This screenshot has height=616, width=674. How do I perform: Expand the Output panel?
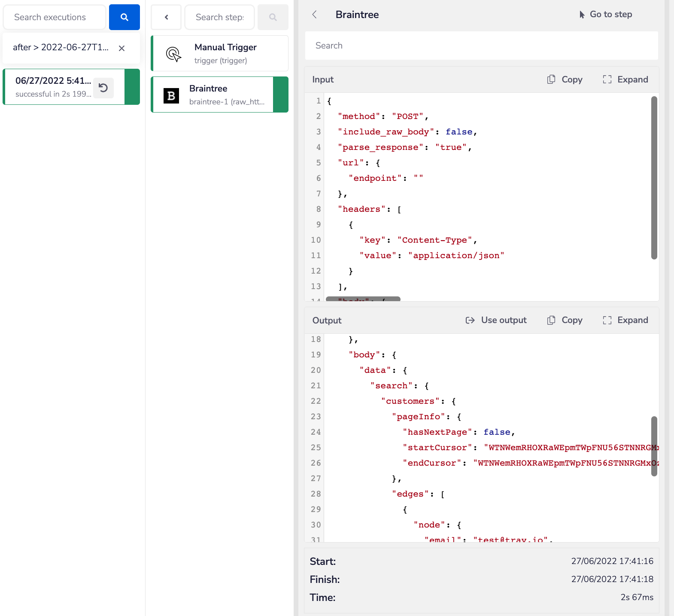625,320
